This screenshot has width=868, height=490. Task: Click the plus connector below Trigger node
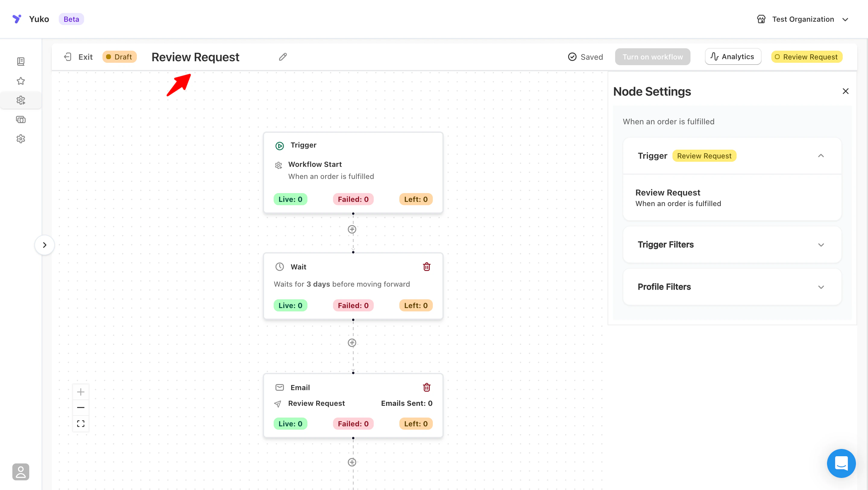pyautogui.click(x=352, y=229)
